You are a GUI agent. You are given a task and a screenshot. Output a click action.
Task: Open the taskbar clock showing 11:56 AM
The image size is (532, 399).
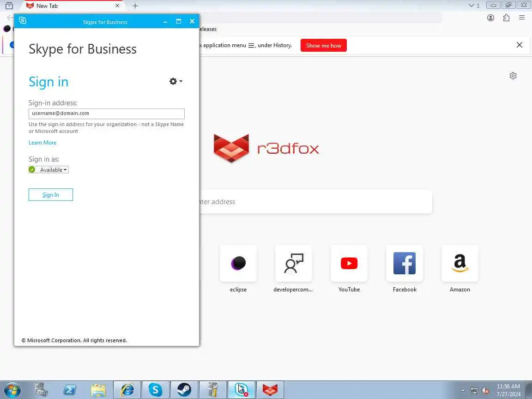click(508, 390)
